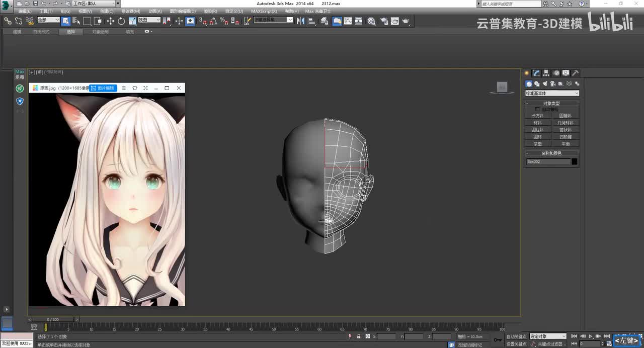The width and height of the screenshot is (644, 348).
Task: Switch to the 自由形式 ribbon tab
Action: click(x=41, y=32)
